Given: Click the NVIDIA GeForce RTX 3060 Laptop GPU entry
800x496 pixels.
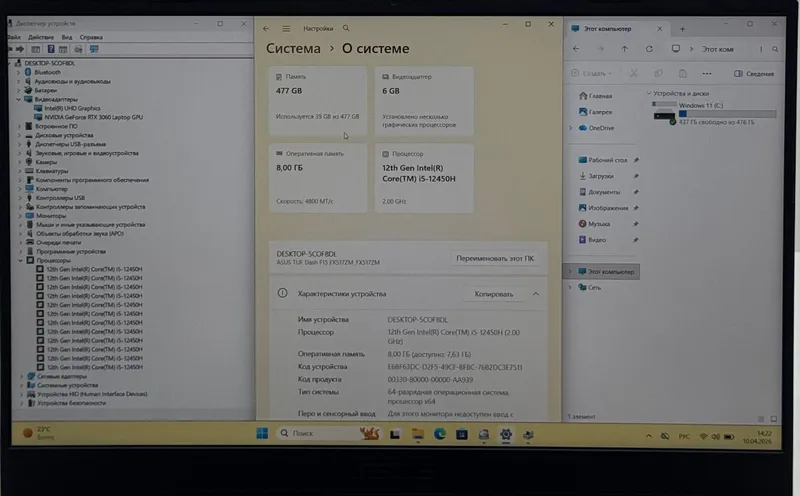Looking at the screenshot, I should [93, 117].
